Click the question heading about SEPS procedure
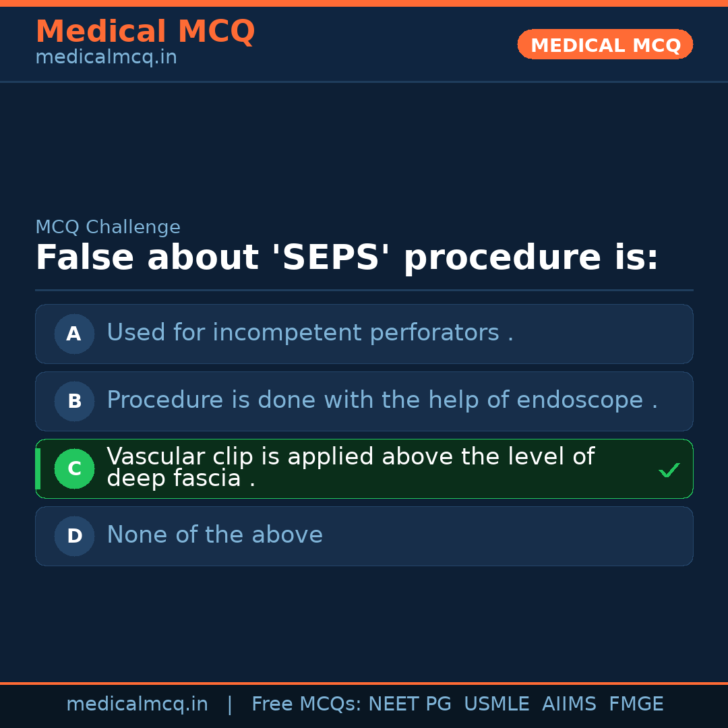The width and height of the screenshot is (728, 728). click(346, 258)
